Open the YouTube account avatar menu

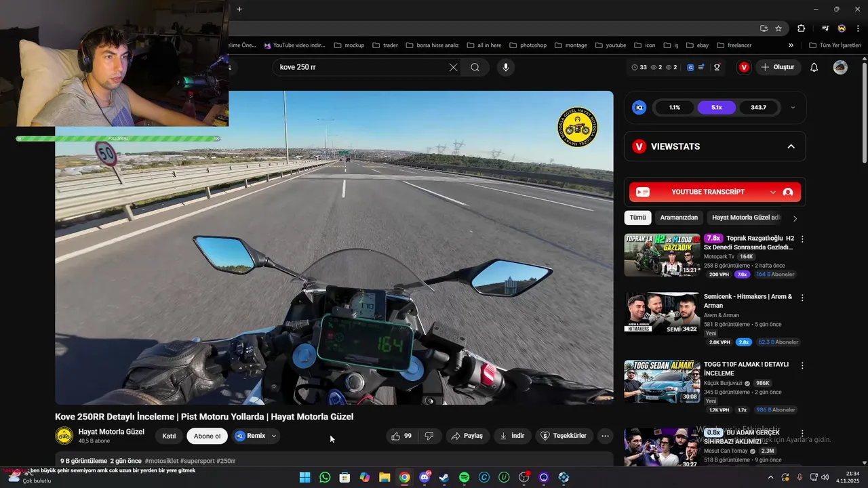point(840,67)
